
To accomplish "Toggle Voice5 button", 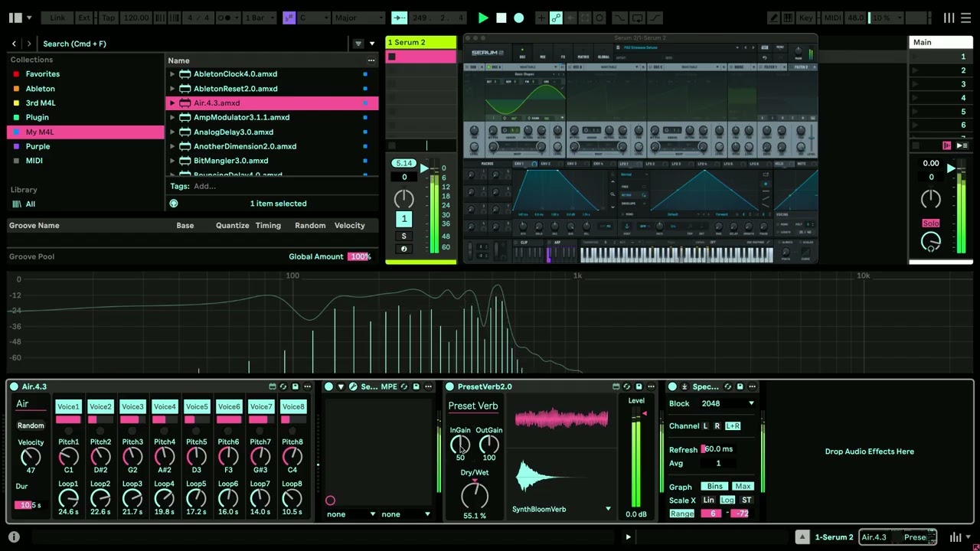I will point(197,407).
